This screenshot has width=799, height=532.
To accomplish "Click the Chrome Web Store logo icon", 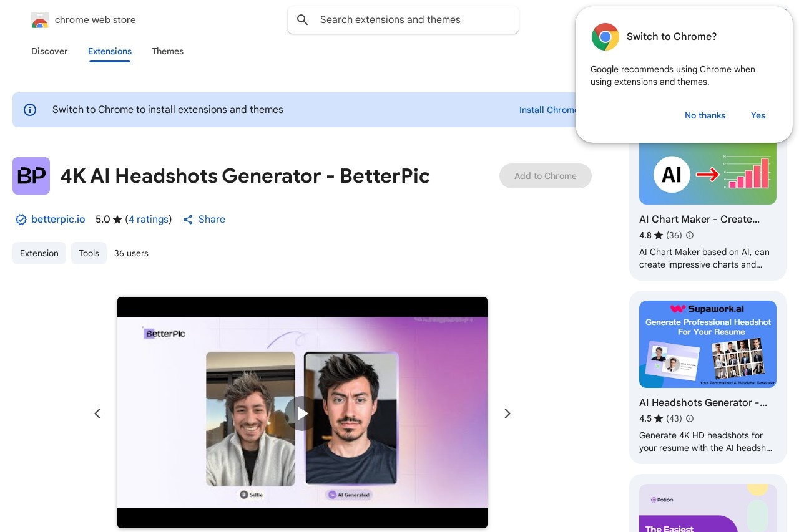I will coord(39,20).
